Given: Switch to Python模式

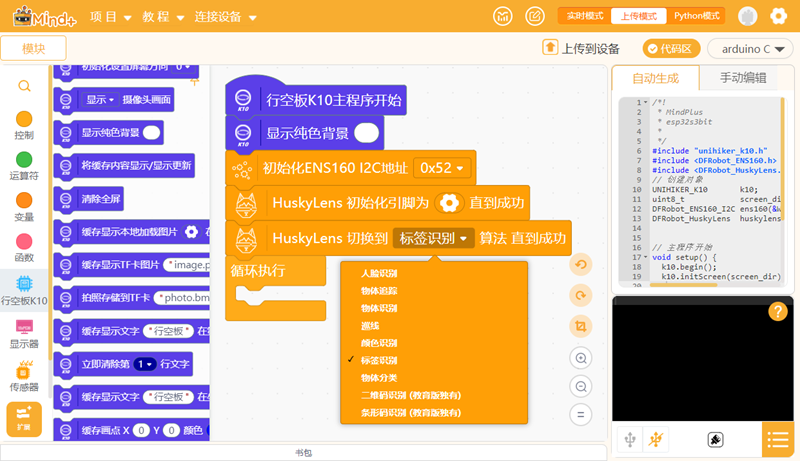Looking at the screenshot, I should pyautogui.click(x=696, y=16).
